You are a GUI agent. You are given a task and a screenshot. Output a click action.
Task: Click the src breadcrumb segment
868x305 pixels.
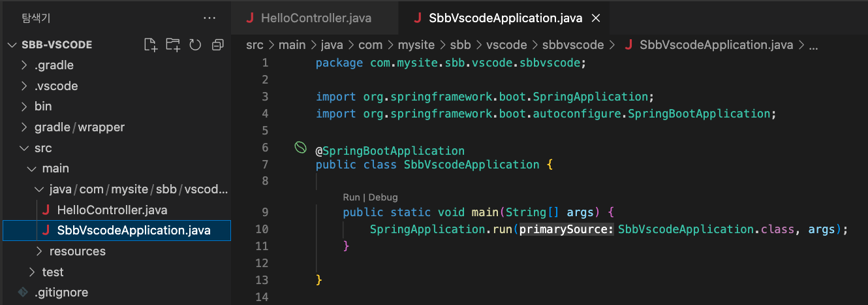255,45
